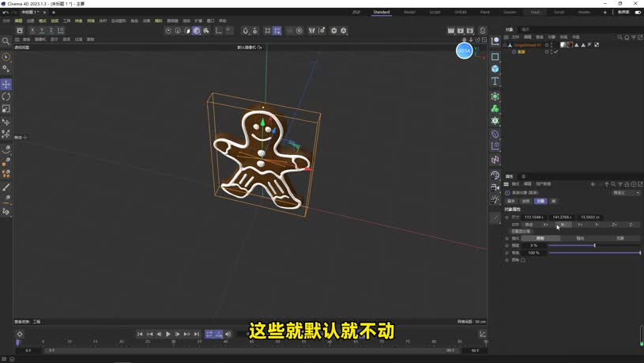Open the 基本 tab in attributes
The width and height of the screenshot is (644, 363).
tap(511, 201)
